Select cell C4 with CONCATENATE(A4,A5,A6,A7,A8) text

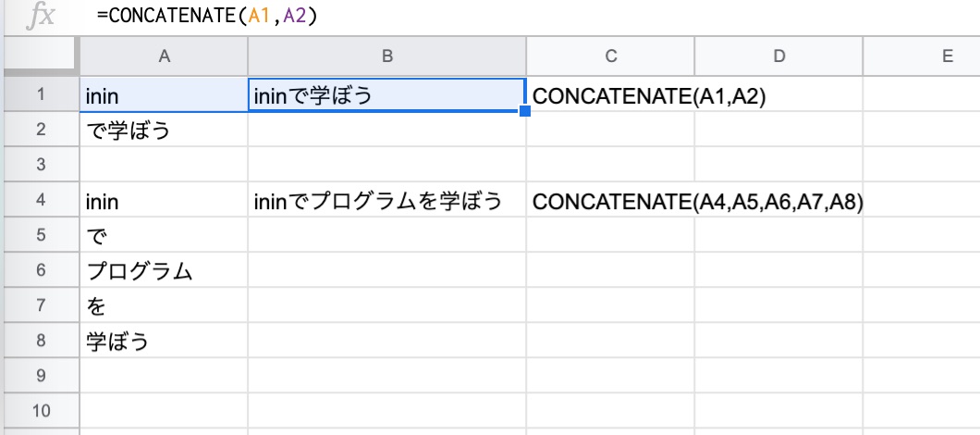click(610, 200)
